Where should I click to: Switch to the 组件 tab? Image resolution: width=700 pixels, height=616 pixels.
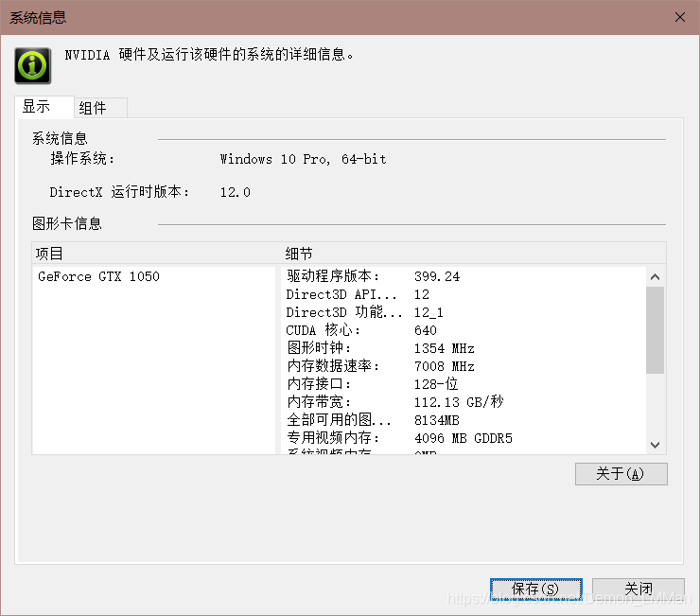click(x=100, y=108)
